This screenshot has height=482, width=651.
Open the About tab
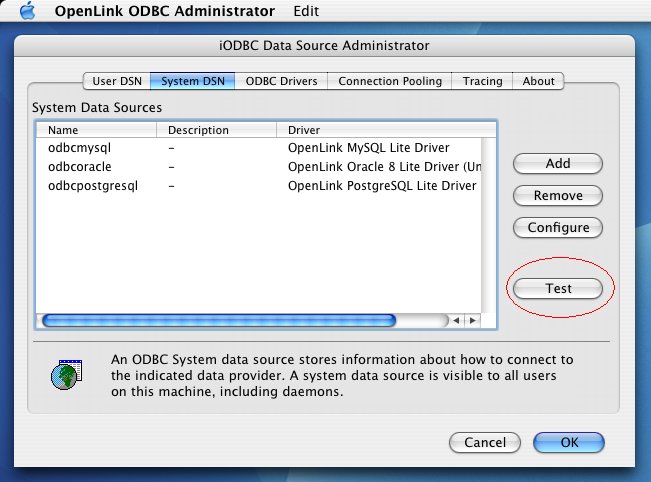point(538,81)
